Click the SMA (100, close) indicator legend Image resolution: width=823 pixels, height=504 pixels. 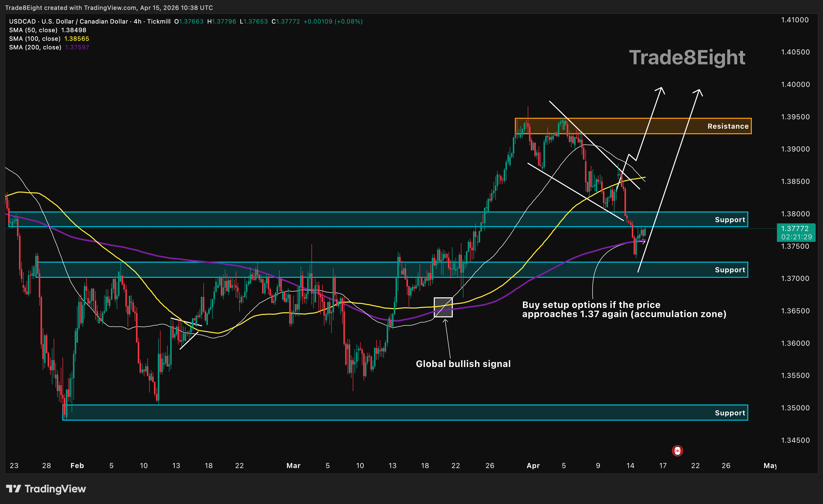coord(49,39)
